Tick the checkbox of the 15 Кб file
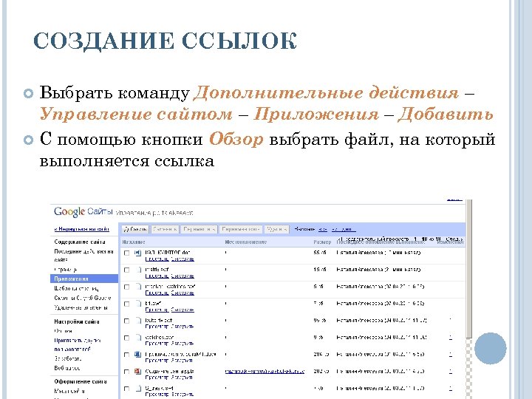The height and width of the screenshot is (399, 532). (126, 270)
